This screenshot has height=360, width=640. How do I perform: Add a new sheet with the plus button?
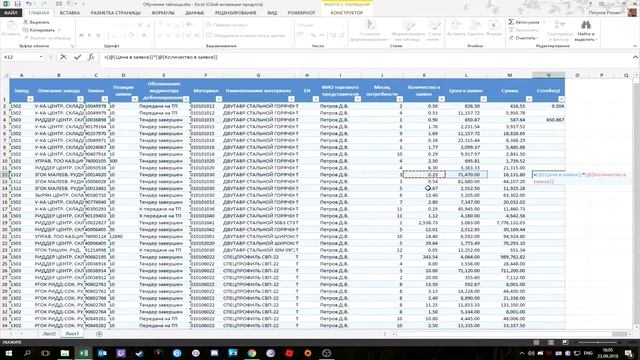point(99,334)
